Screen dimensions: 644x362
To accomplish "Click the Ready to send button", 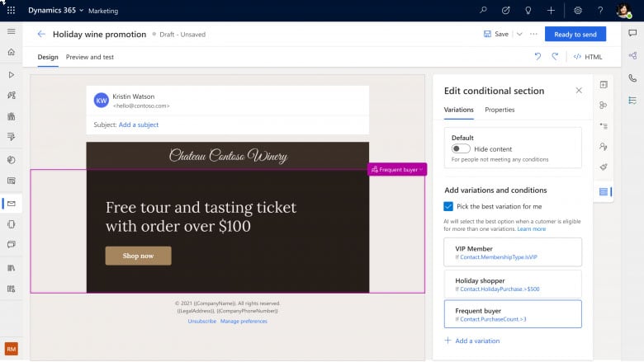I will [575, 34].
